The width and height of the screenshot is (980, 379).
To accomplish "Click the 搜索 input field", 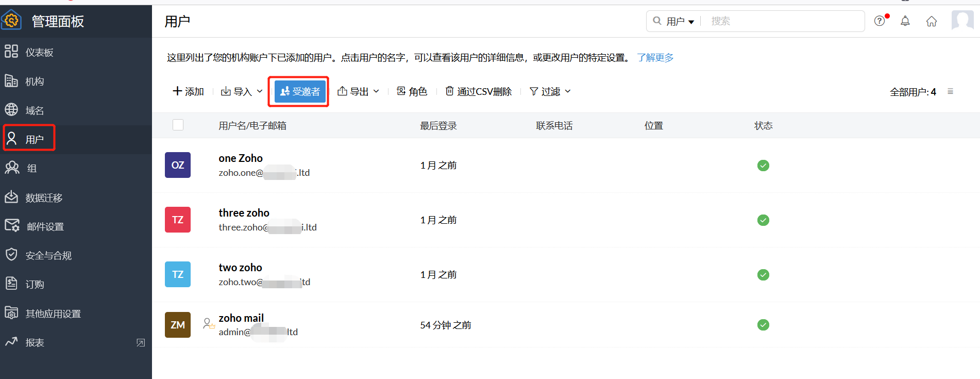I will tap(783, 21).
